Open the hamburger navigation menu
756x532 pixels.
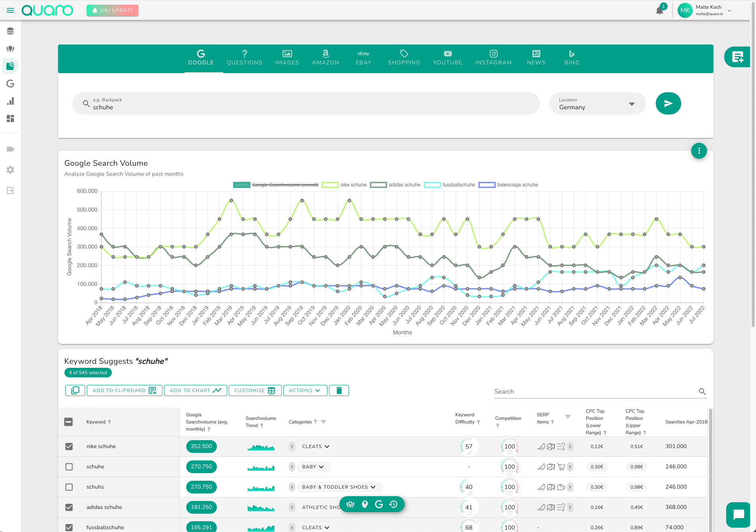point(10,10)
